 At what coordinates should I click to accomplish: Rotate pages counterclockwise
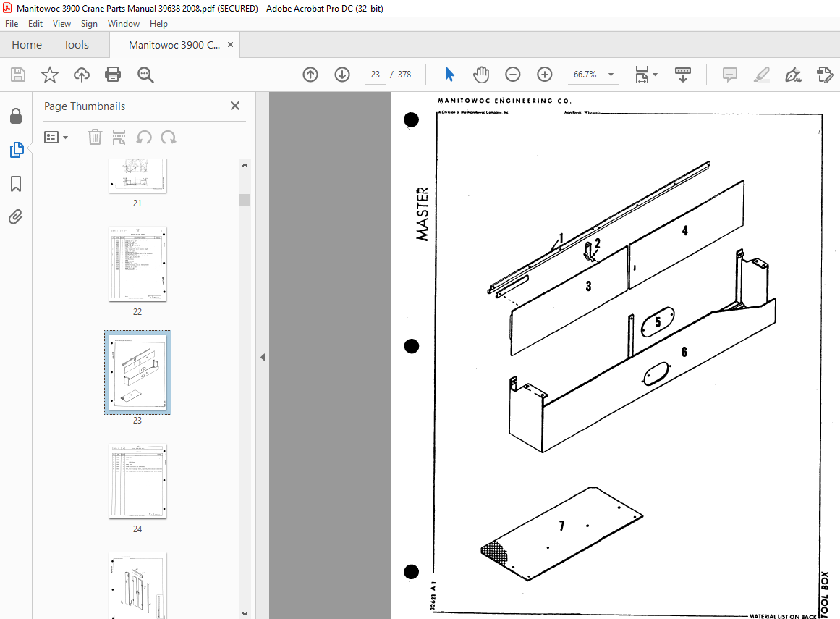click(x=143, y=138)
